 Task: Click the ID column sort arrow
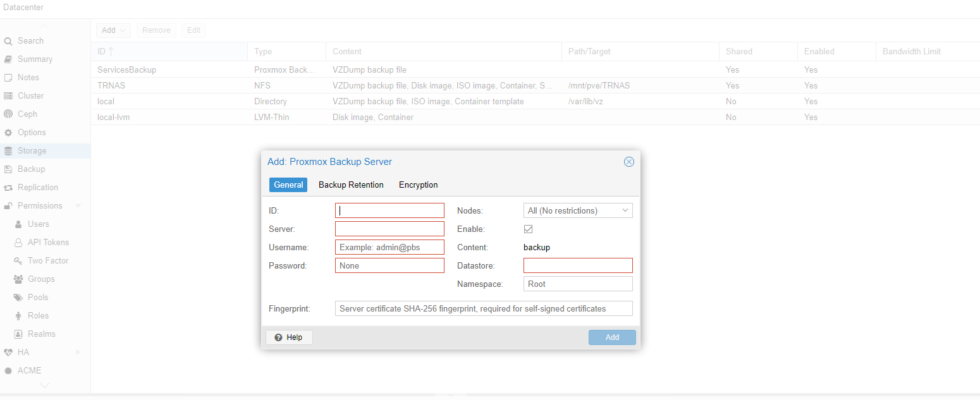click(x=111, y=51)
